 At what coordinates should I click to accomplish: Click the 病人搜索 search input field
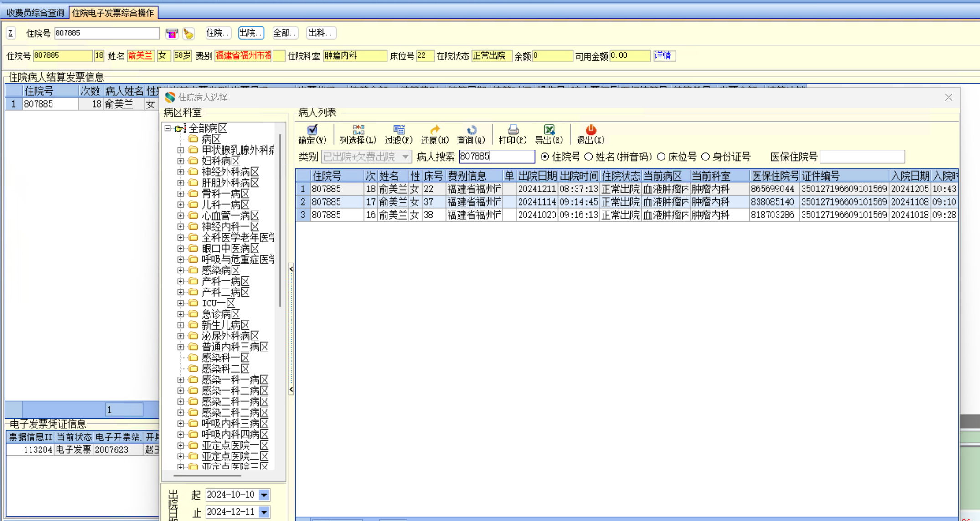click(496, 157)
